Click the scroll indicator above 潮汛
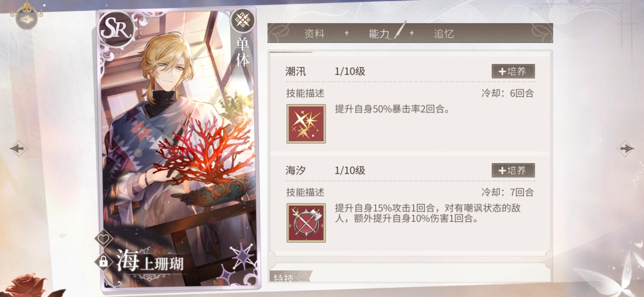The width and height of the screenshot is (644, 297). pyautogui.click(x=291, y=52)
